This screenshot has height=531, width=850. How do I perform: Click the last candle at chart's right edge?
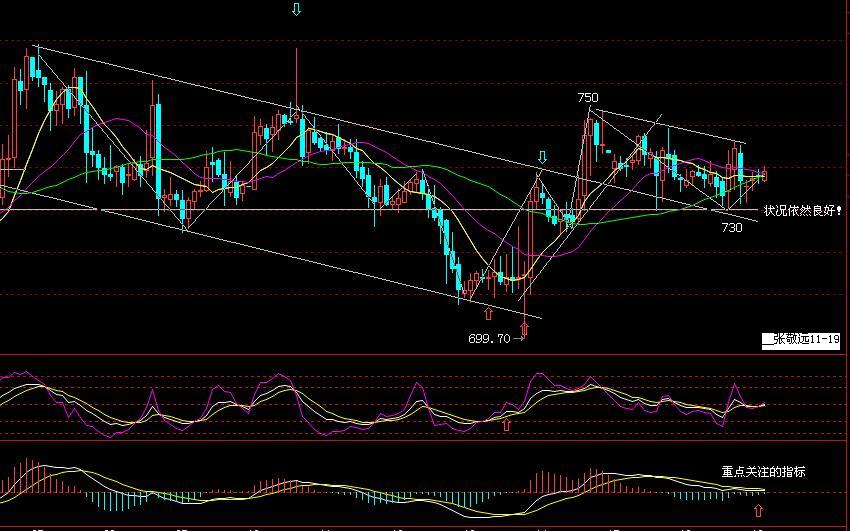(765, 174)
